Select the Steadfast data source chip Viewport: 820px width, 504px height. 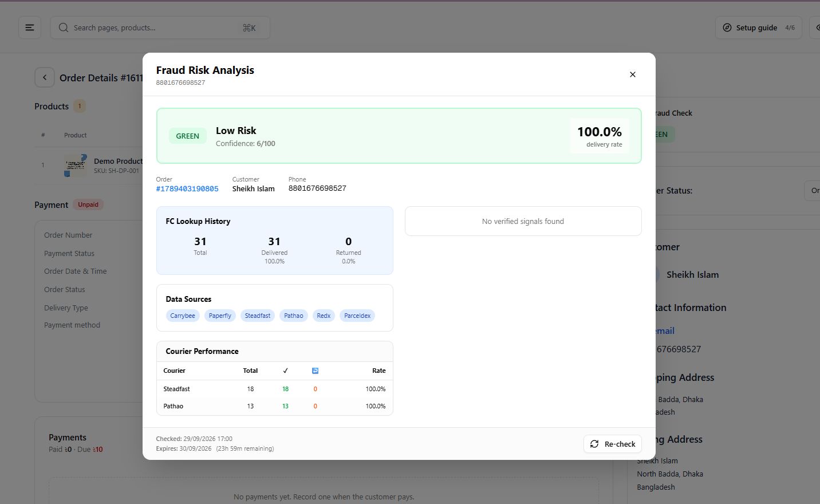pos(258,316)
